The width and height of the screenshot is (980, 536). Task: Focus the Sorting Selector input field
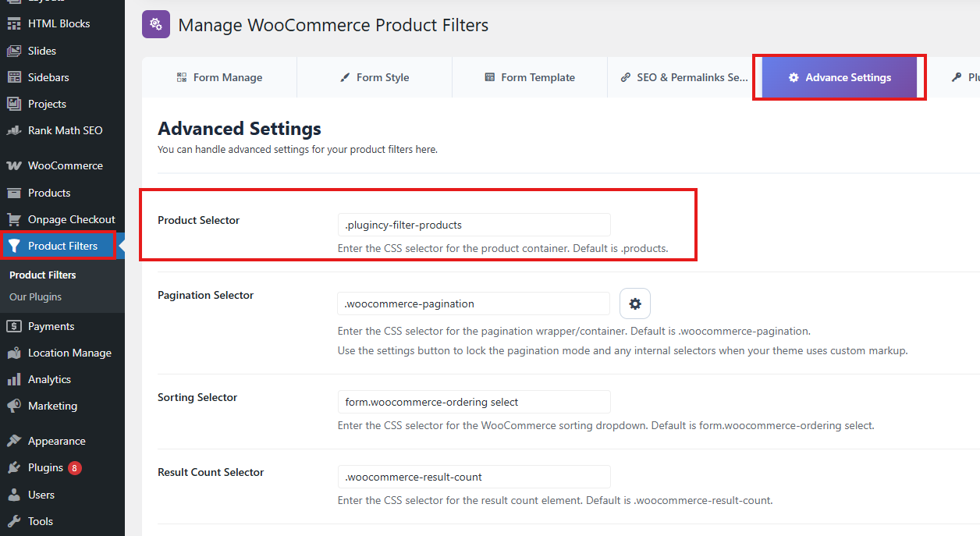point(474,402)
